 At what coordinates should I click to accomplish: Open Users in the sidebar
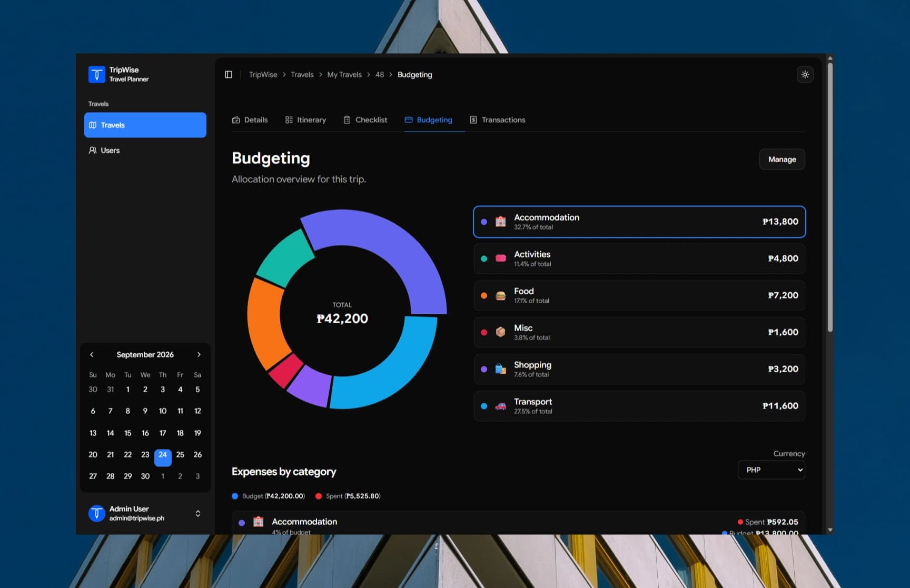pyautogui.click(x=145, y=150)
